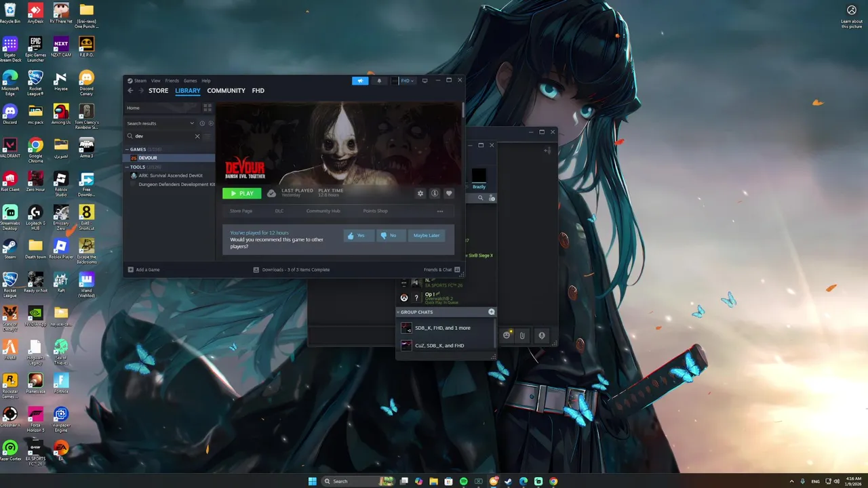This screenshot has width=868, height=488.
Task: Show hidden system tray icons chevron
Action: coord(791,481)
